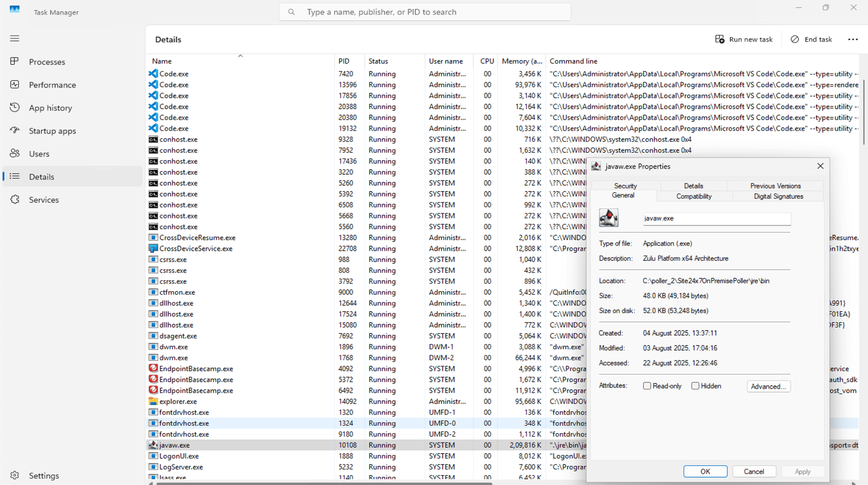Select explorer.exe process icon

[153, 401]
